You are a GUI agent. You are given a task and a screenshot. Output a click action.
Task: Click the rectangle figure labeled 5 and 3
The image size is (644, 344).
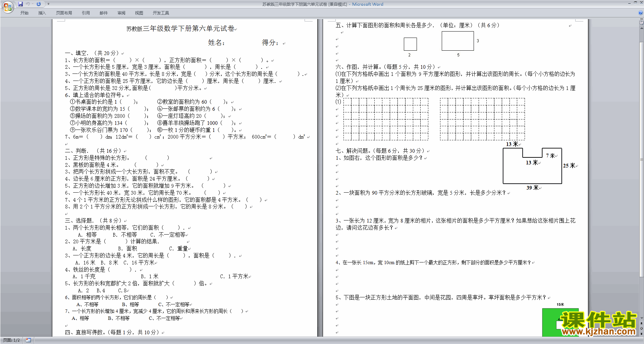[x=458, y=41]
